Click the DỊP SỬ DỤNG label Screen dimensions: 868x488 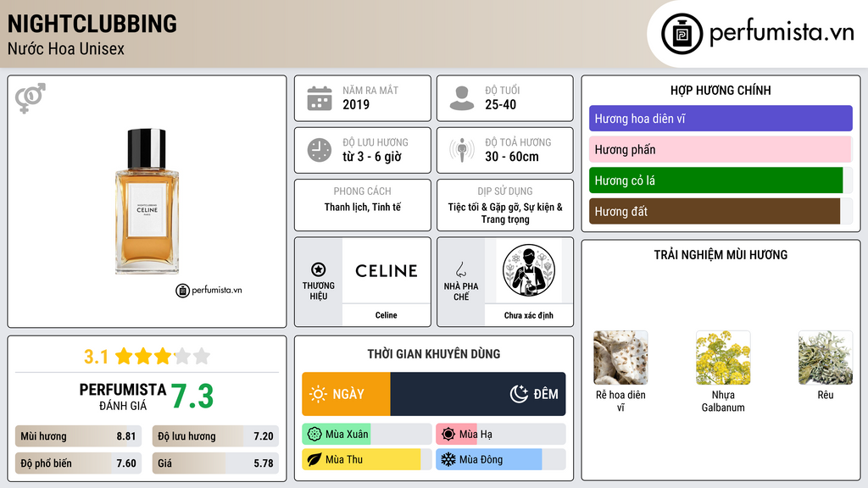point(505,191)
